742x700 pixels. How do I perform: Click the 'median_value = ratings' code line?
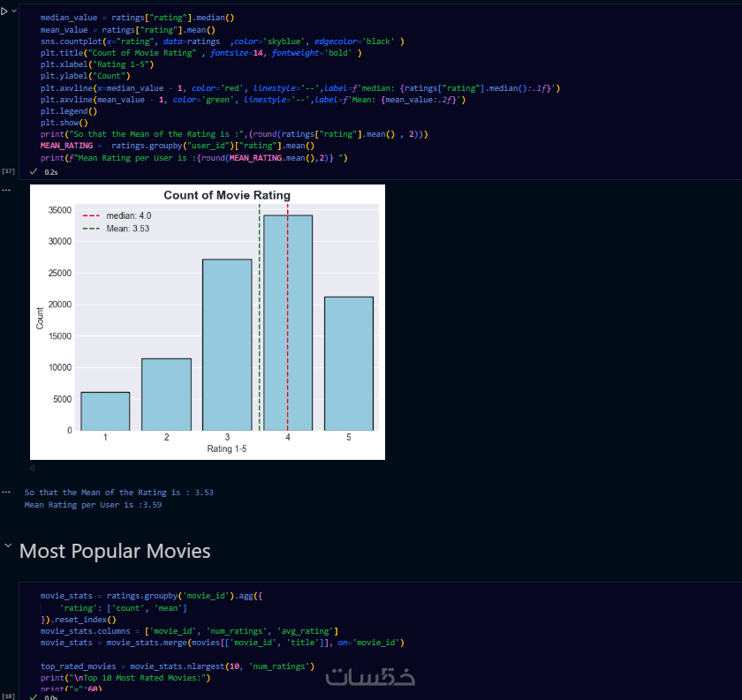click(137, 18)
